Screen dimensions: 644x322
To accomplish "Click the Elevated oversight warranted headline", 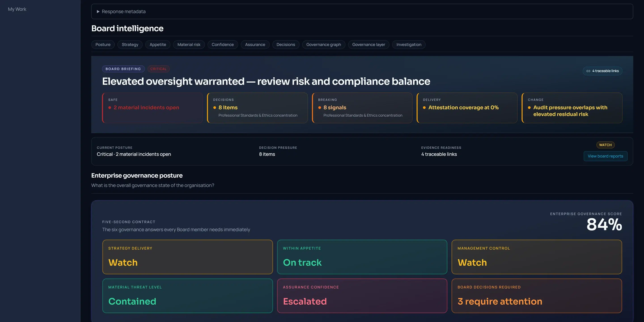I will (x=266, y=81).
